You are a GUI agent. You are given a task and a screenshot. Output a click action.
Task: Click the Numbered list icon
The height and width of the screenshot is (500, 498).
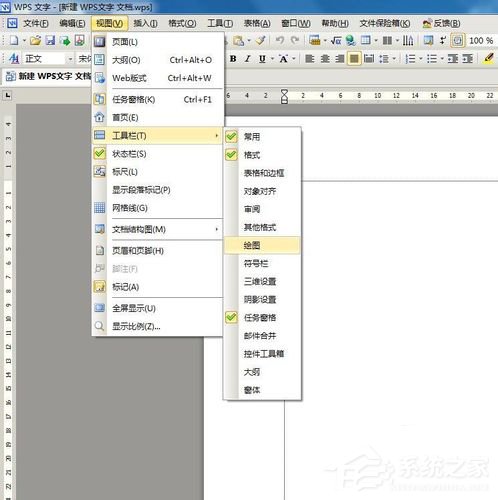click(410, 59)
